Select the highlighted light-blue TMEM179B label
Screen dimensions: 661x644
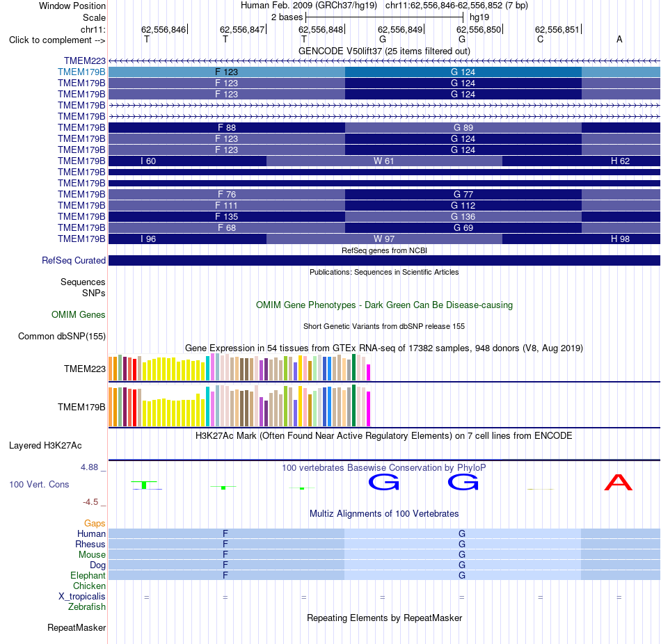82,72
